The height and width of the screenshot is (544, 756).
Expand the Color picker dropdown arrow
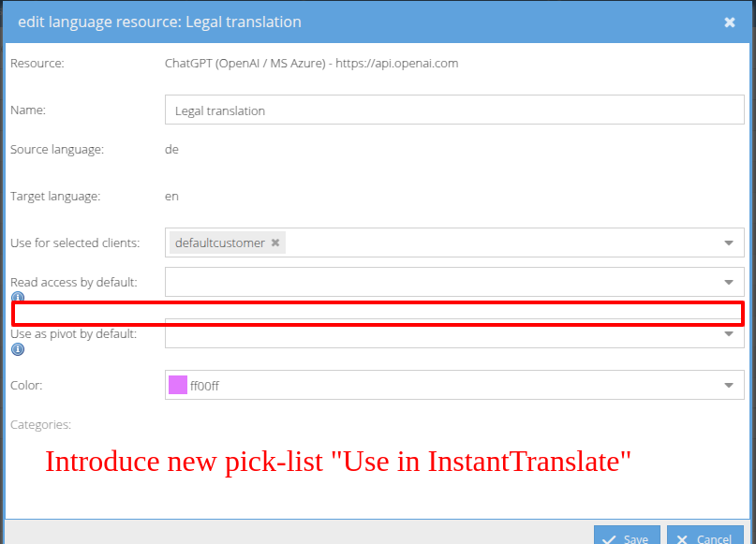729,385
